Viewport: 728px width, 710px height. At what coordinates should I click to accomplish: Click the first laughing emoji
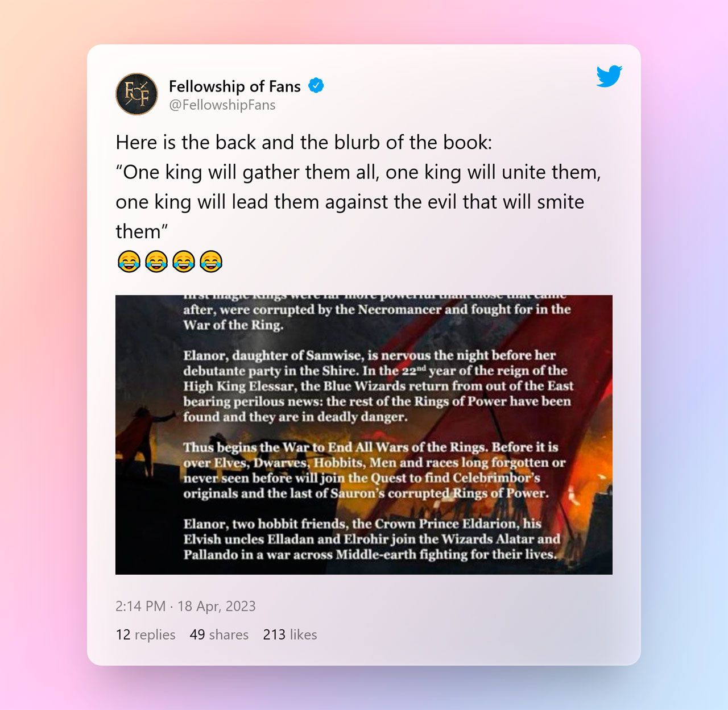(129, 261)
